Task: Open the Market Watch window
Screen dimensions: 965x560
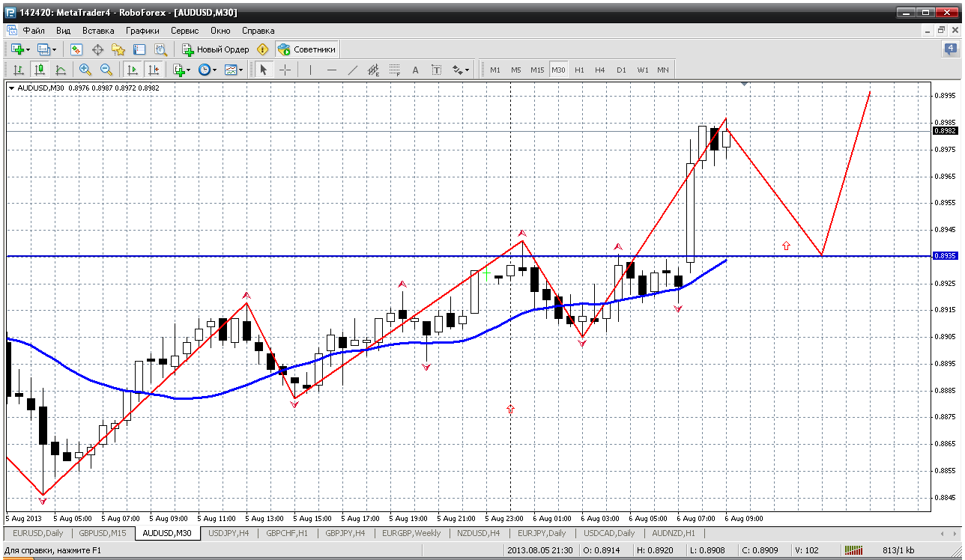Action: coord(76,49)
